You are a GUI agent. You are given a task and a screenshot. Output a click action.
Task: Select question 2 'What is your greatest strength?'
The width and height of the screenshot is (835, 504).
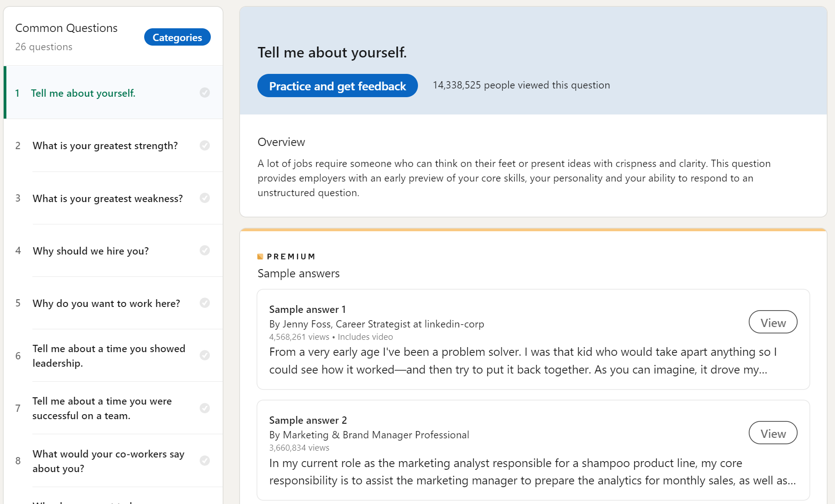(x=105, y=145)
